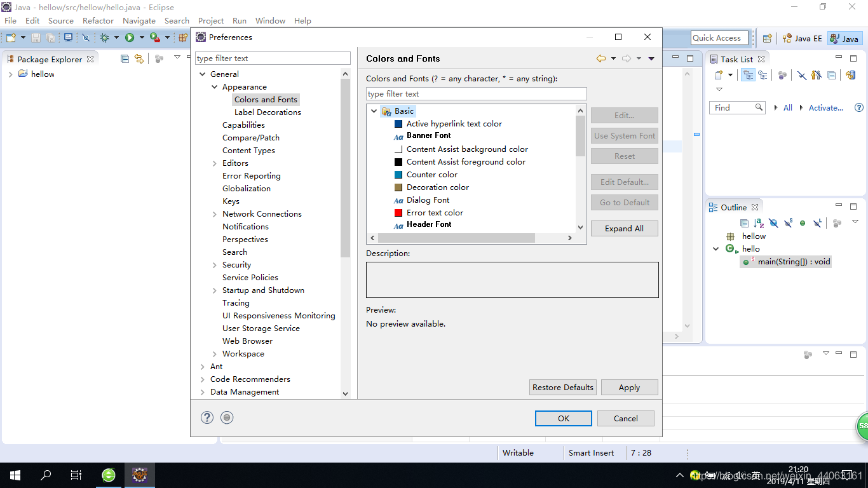Toggle Skip All Breakpoints icon
868x488 pixels.
pyautogui.click(x=86, y=38)
